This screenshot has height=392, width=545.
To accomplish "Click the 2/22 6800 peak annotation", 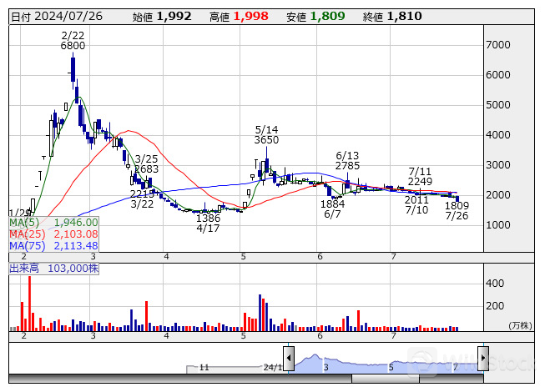I will point(73,40).
